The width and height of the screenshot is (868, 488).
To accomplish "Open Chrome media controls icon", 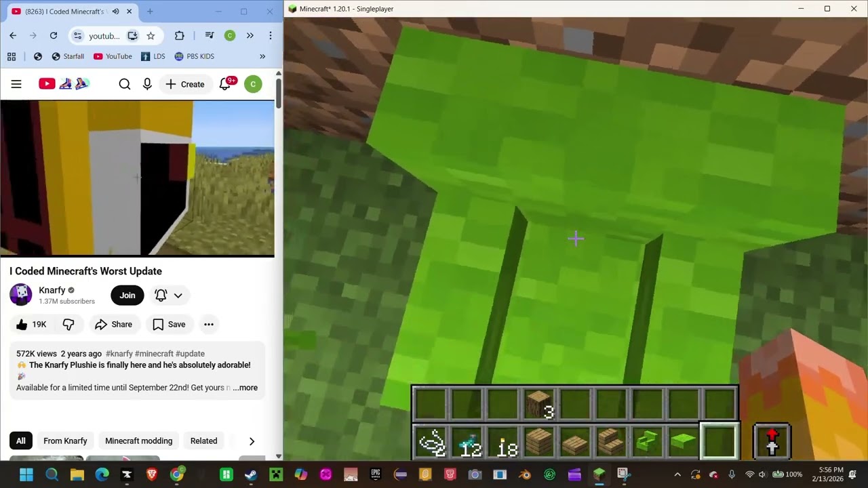I will point(210,36).
